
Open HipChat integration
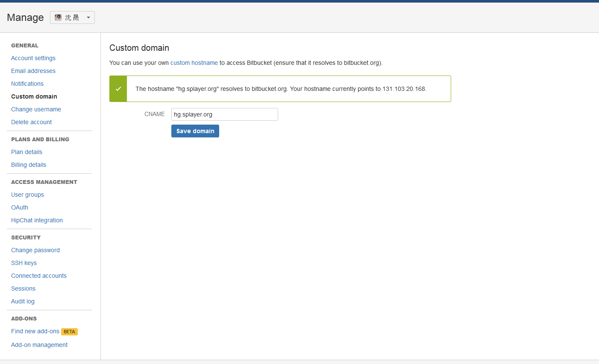[x=37, y=220]
